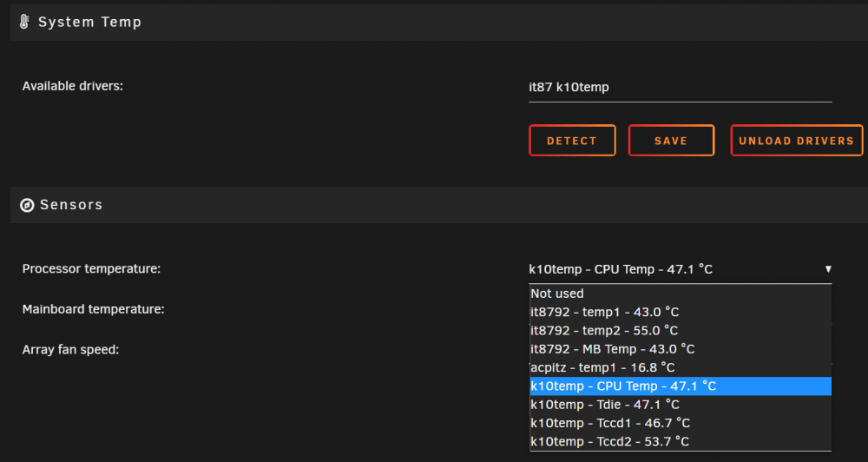Screen dimensions: 868x462
Task: Collapse the Processor temperature dropdown arrow
Action: click(x=828, y=269)
